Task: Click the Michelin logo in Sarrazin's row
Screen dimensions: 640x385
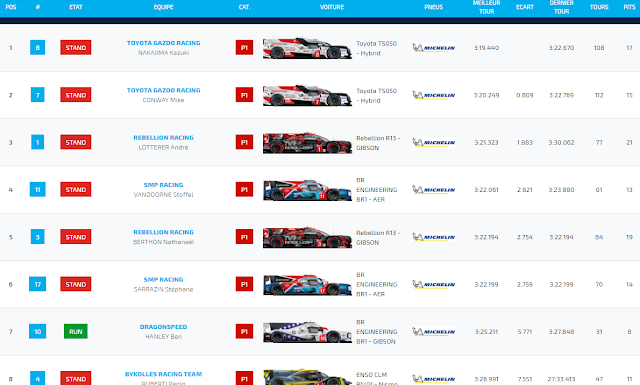Action: 433,285
